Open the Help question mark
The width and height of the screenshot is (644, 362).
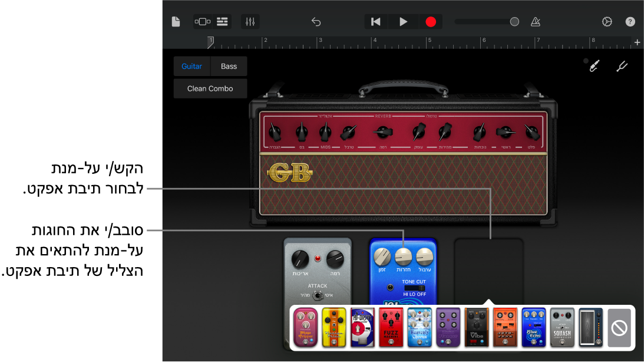coord(630,22)
